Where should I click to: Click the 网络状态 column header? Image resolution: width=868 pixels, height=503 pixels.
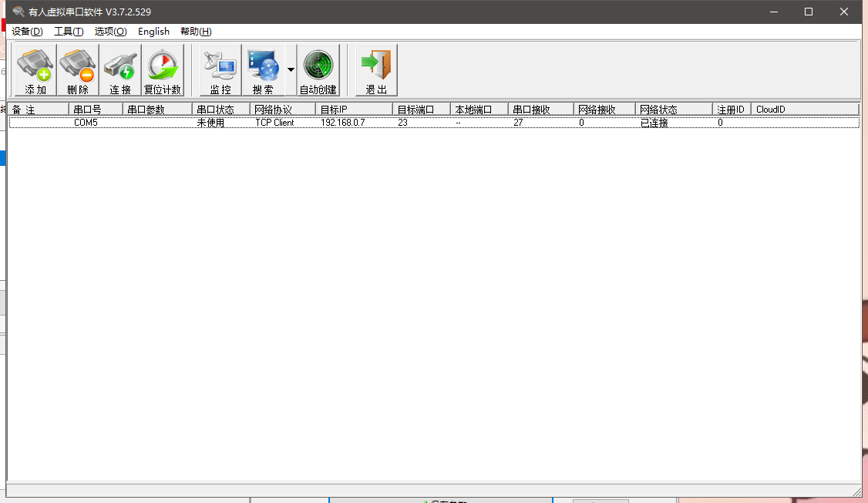point(674,110)
